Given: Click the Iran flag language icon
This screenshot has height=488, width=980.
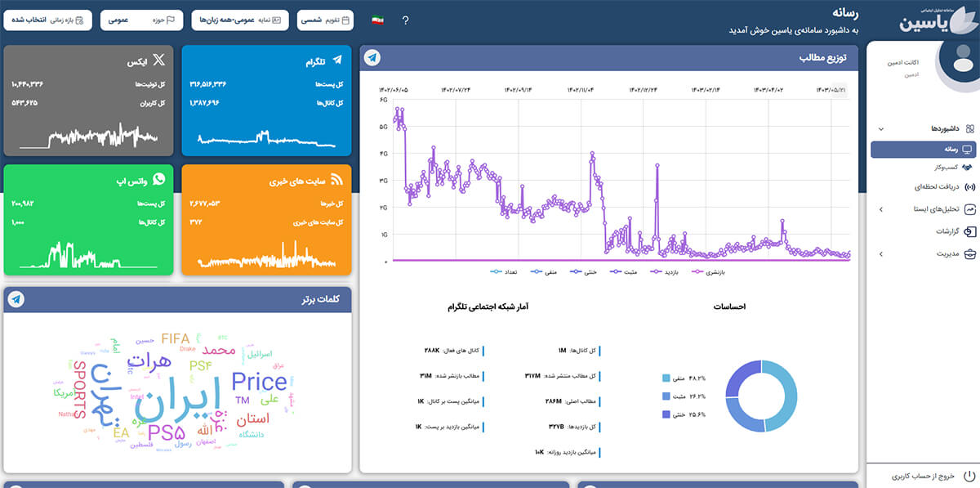Looking at the screenshot, I should pos(377,20).
